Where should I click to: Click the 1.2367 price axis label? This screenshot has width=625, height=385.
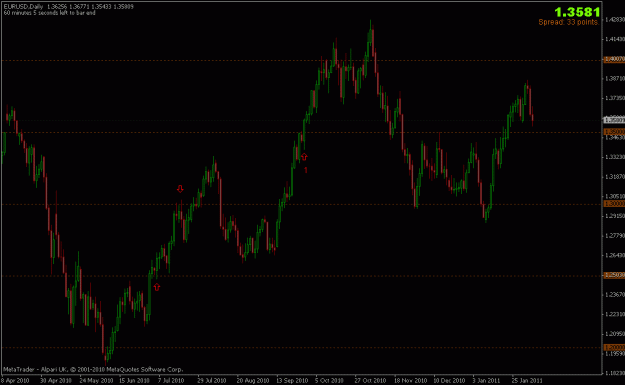pos(615,295)
